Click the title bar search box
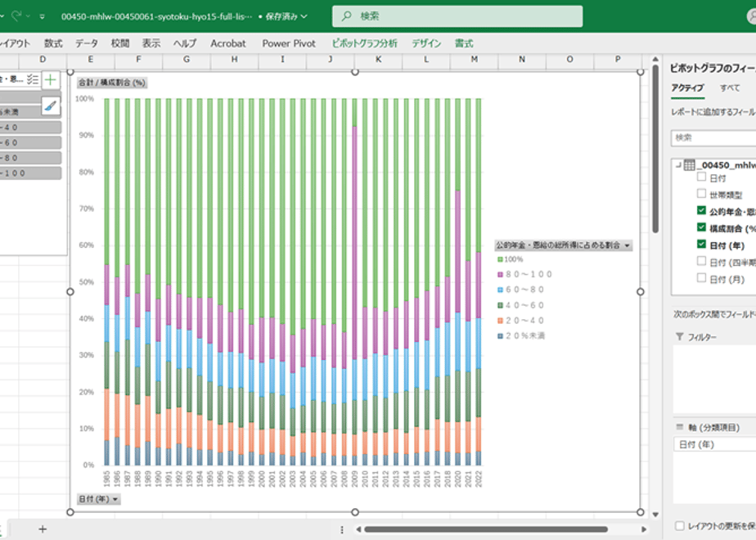 (x=457, y=16)
